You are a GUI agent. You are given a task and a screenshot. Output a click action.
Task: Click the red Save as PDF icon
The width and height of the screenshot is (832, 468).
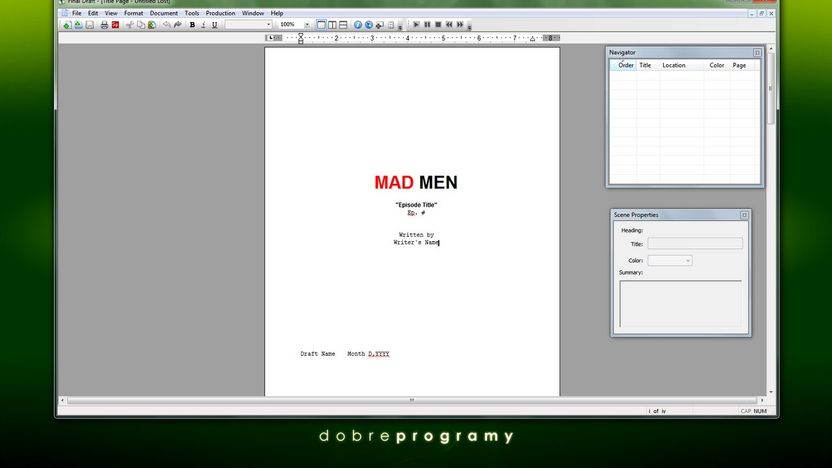pyautogui.click(x=115, y=25)
